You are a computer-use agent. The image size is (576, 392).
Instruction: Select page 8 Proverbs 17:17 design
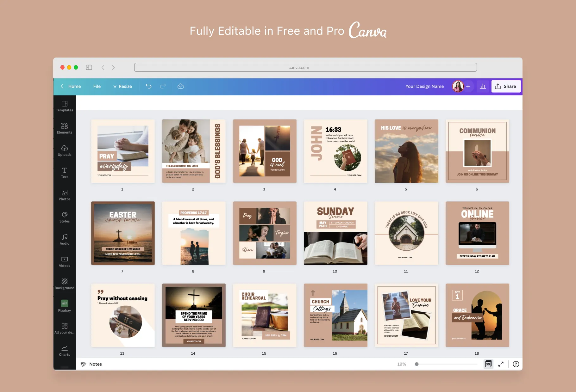pyautogui.click(x=194, y=233)
